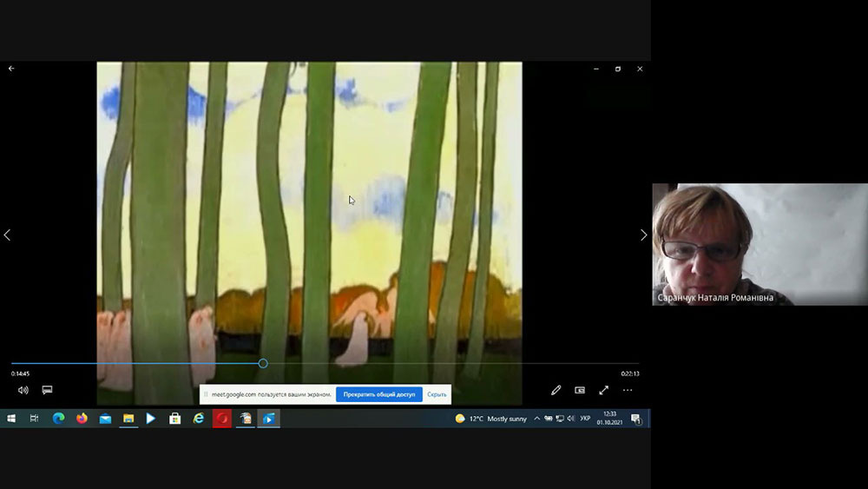Open the edit pencil tool in the player
Screen dimensions: 868x489
point(556,391)
